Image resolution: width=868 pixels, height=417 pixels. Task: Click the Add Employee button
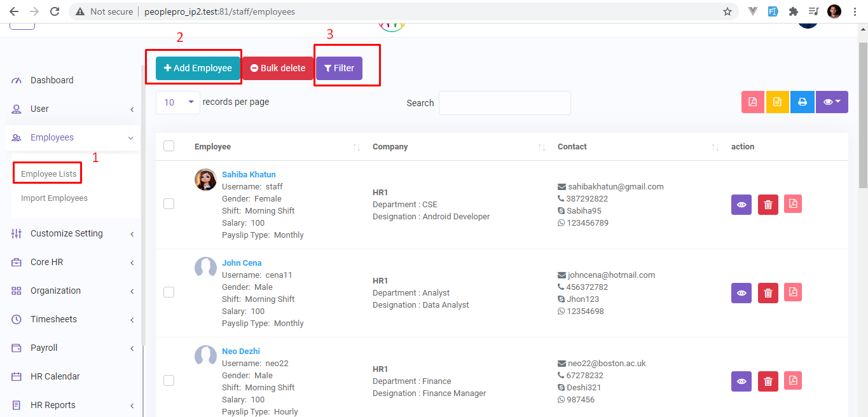pyautogui.click(x=198, y=68)
